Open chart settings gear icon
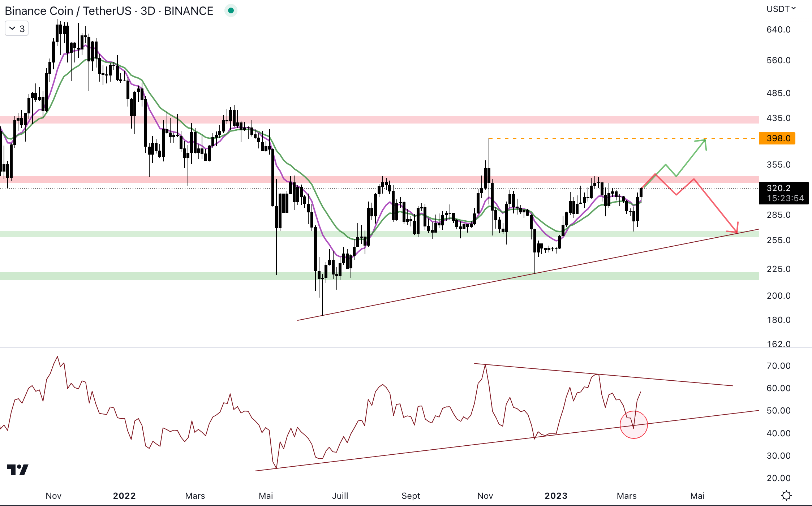This screenshot has width=812, height=506. pos(786,496)
